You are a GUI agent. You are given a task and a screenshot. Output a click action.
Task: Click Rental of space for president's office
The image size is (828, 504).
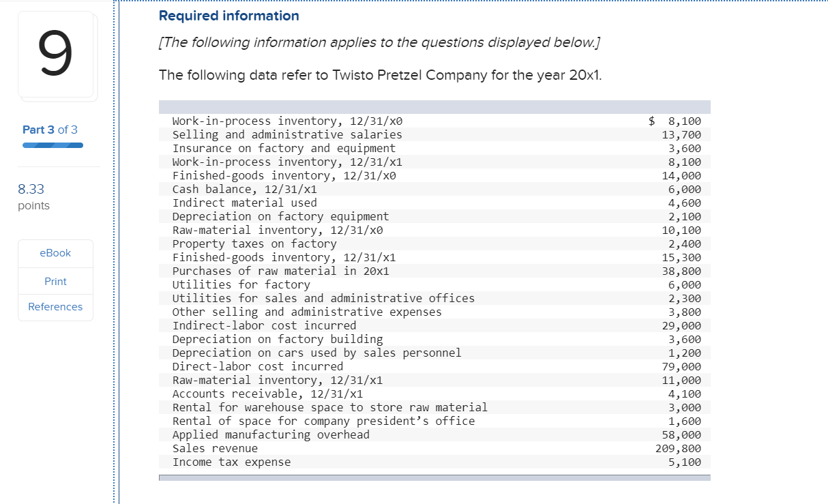click(323, 421)
